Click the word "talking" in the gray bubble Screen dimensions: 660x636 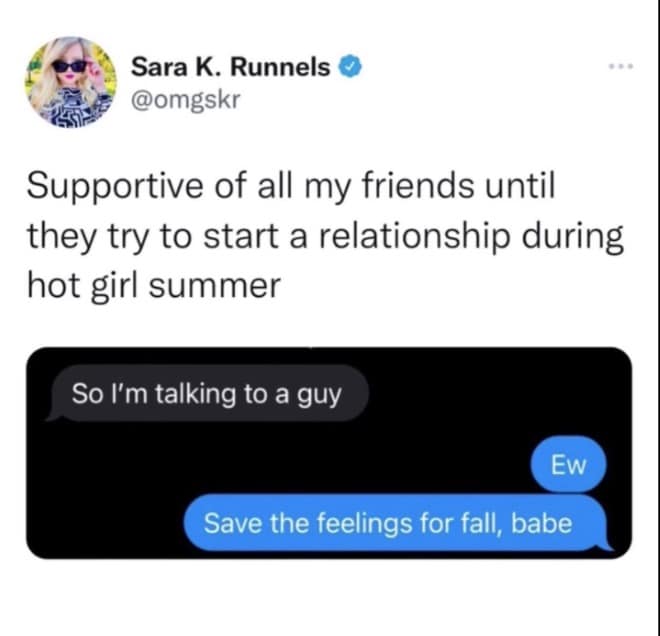(195, 395)
